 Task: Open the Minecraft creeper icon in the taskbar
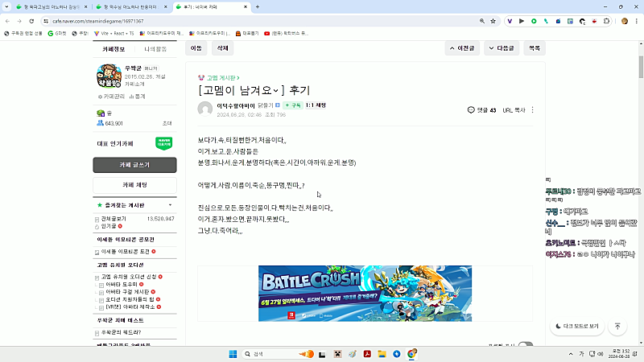pos(337,354)
